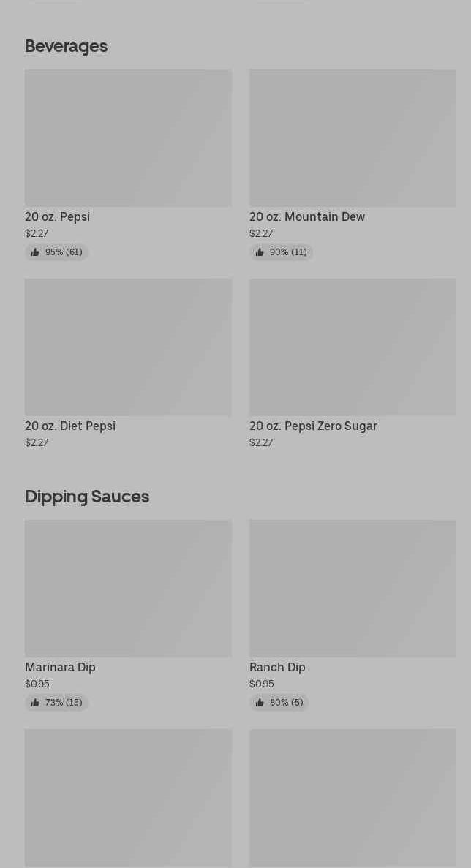Click thumbs-up rating on 20 oz. Pepsi
The height and width of the screenshot is (868, 471).
pyautogui.click(x=56, y=252)
